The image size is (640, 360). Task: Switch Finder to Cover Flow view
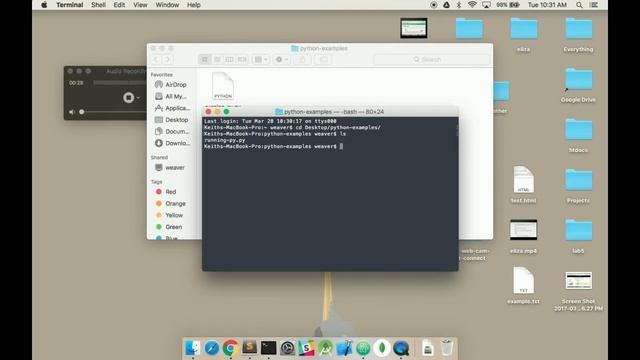[242, 60]
